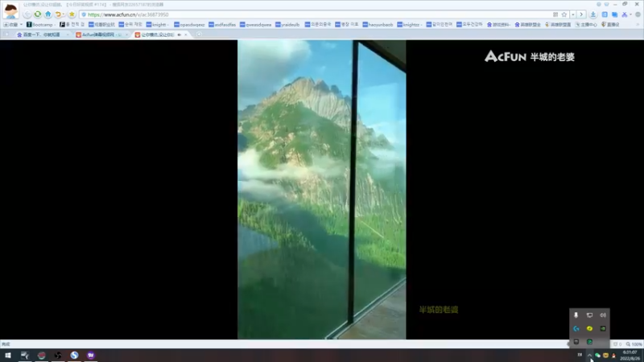This screenshot has height=362, width=644.
Task: Click the blue square extension icon
Action: (605, 14)
